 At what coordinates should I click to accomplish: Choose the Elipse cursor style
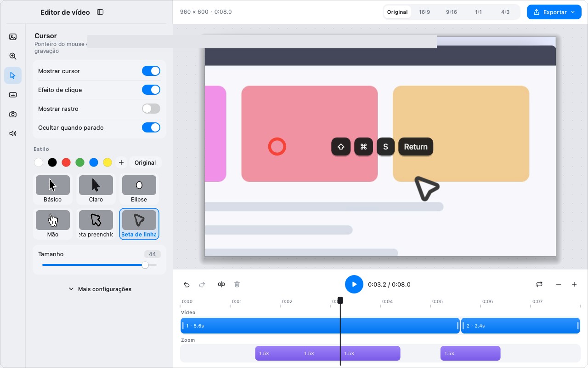[139, 189]
